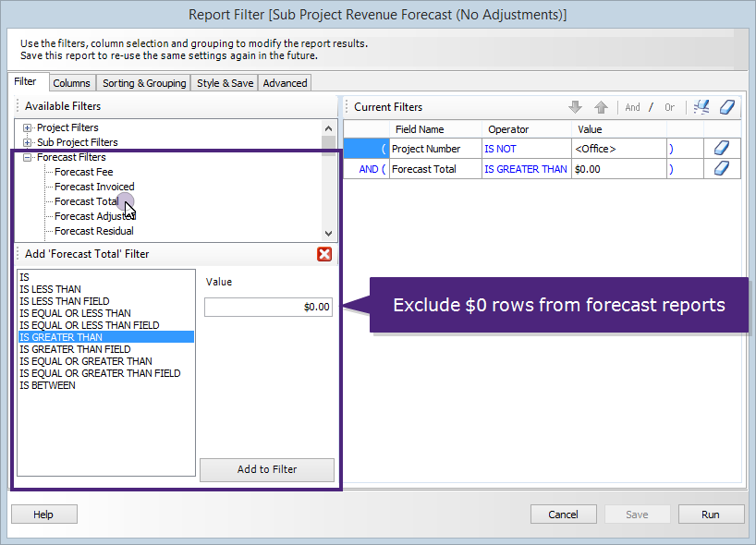
Task: Move the selected filter down with arrow
Action: pyautogui.click(x=575, y=107)
